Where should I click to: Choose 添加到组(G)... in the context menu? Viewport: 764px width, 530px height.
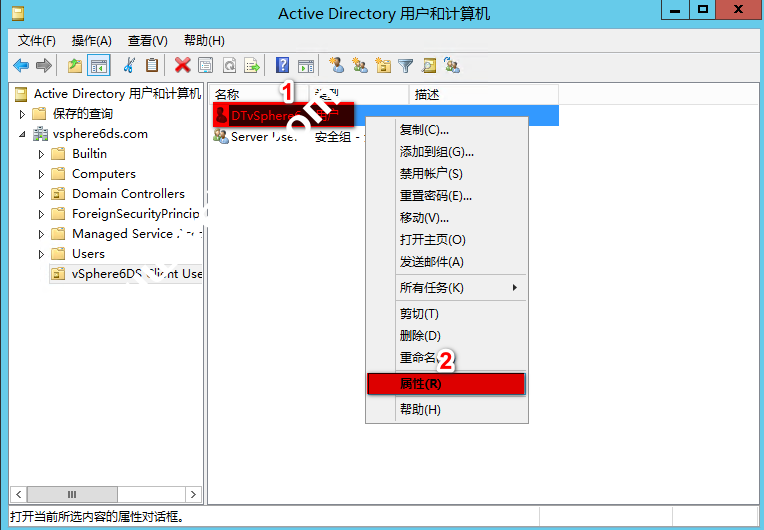point(447,151)
